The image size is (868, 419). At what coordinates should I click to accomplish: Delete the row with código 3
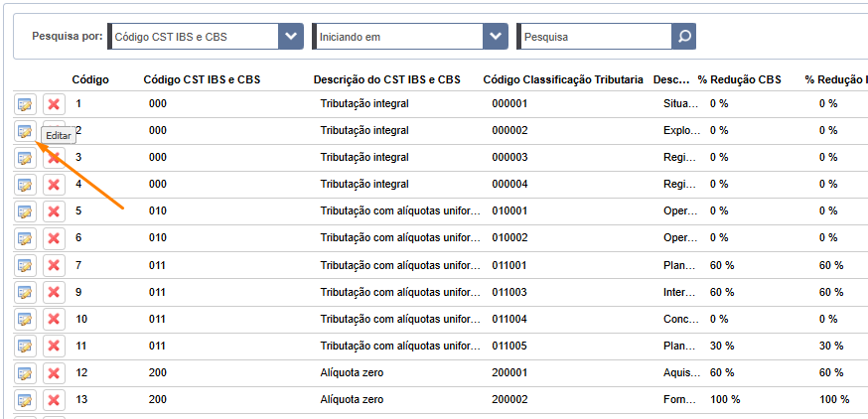[x=54, y=158]
